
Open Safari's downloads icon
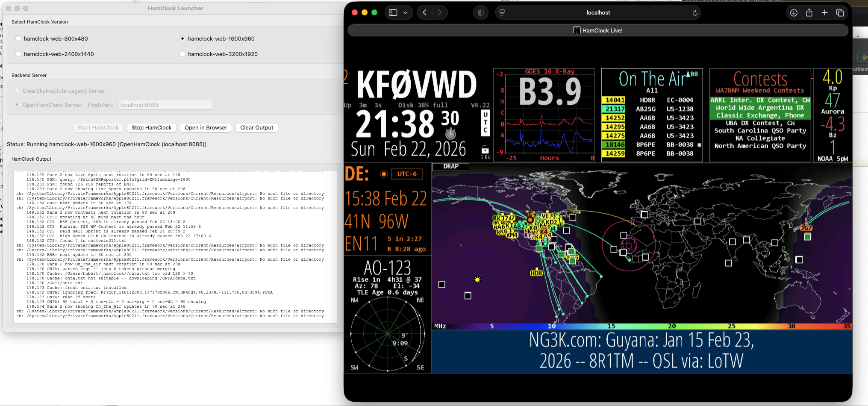click(x=794, y=13)
